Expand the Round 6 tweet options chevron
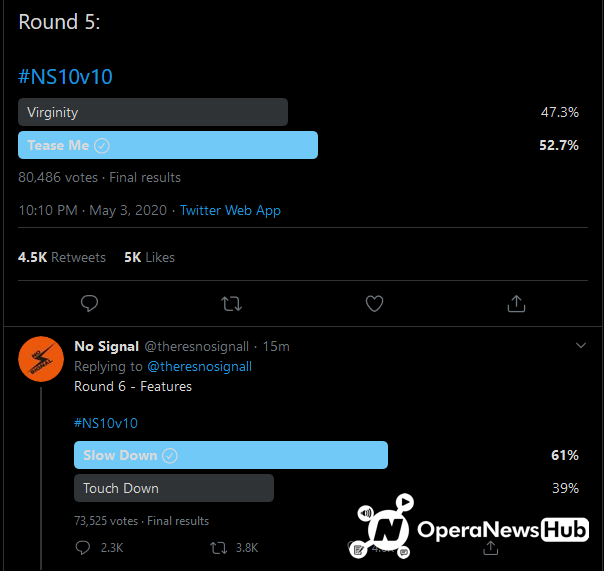 [580, 346]
